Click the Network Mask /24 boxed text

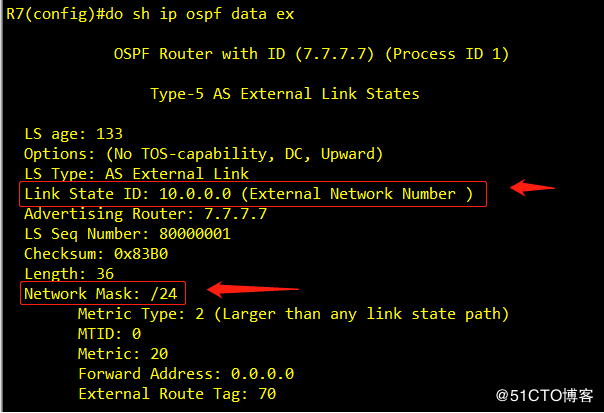(103, 293)
